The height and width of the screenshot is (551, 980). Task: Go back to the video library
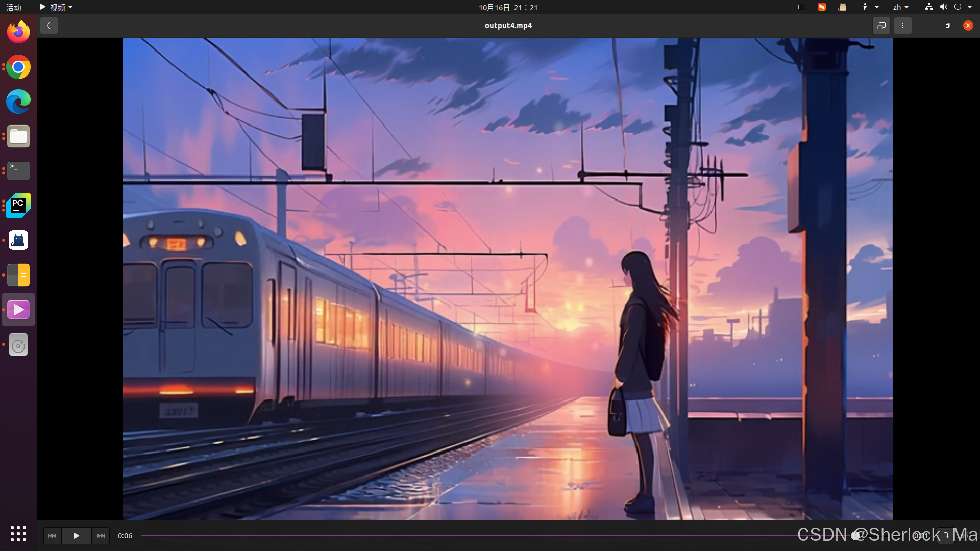click(x=49, y=26)
